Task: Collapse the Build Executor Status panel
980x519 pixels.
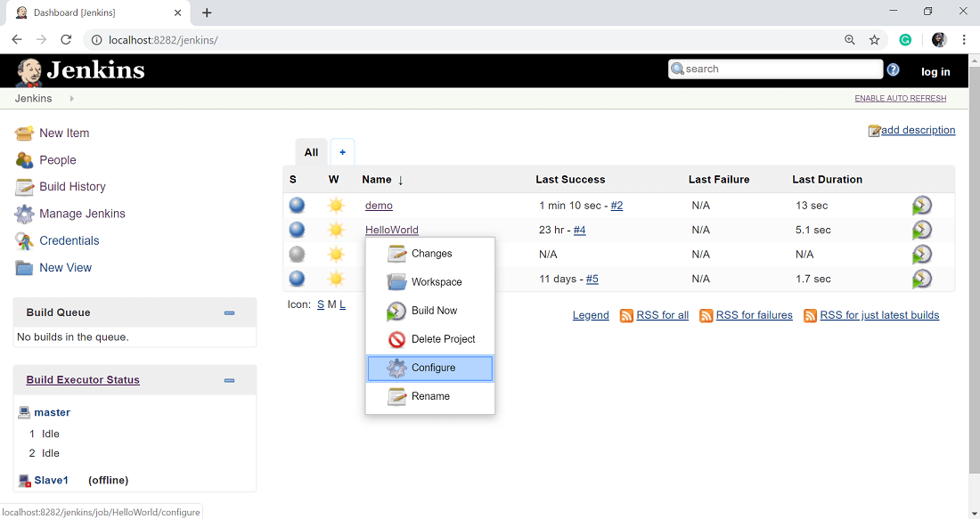Action: click(229, 380)
